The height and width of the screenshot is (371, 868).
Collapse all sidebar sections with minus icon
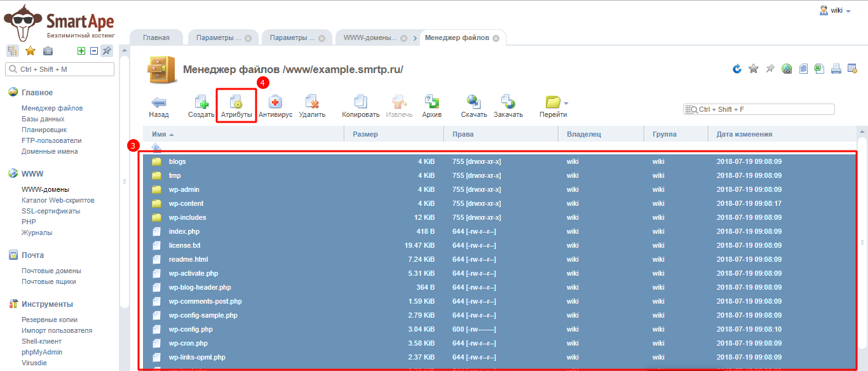(93, 51)
